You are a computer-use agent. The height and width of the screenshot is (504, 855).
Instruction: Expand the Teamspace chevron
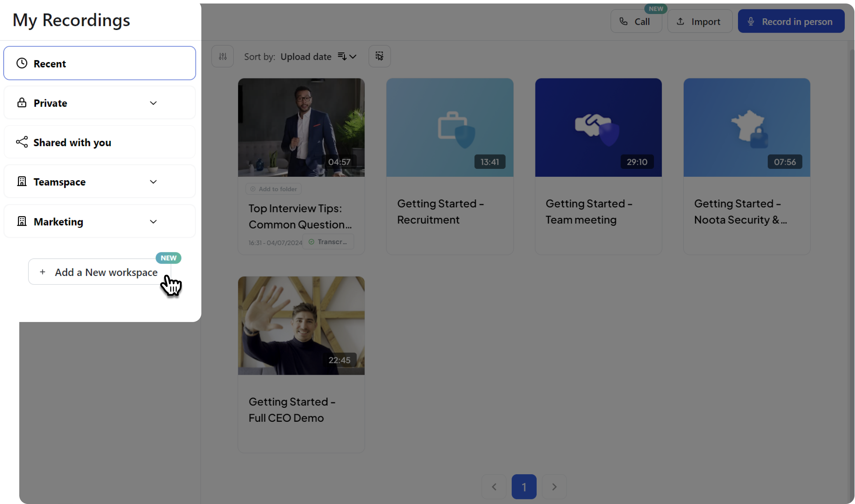[153, 182]
